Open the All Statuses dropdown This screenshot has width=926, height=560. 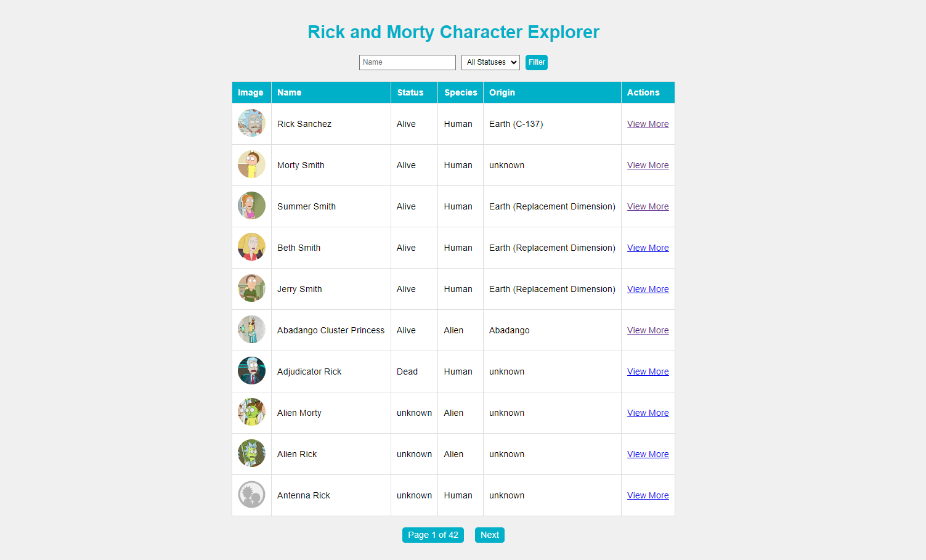coord(490,62)
